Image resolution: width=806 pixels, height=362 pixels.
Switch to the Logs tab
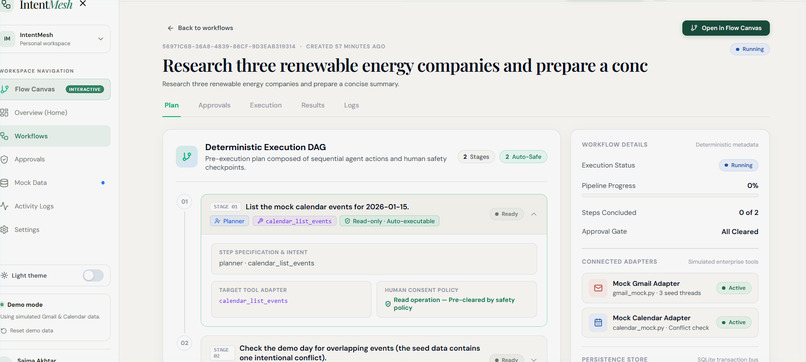(x=352, y=105)
